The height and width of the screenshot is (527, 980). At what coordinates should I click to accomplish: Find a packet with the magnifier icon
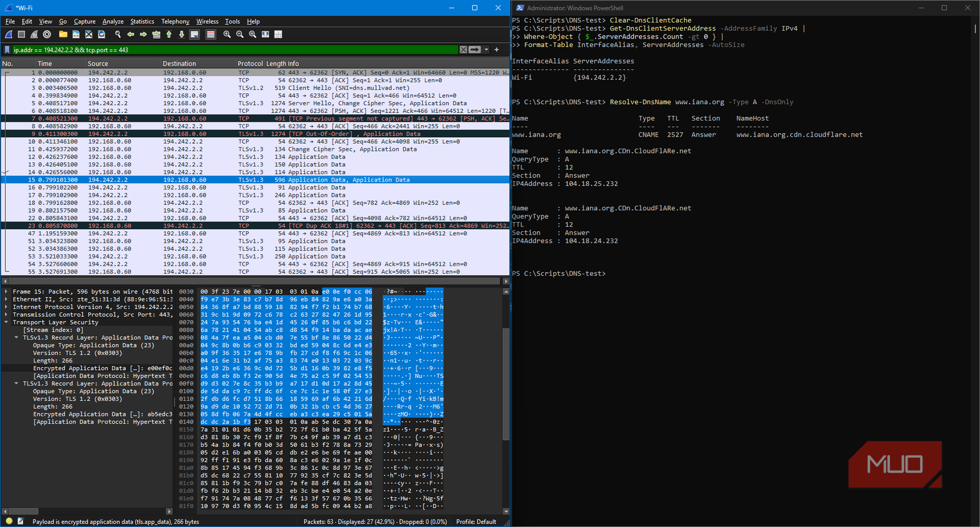(118, 34)
